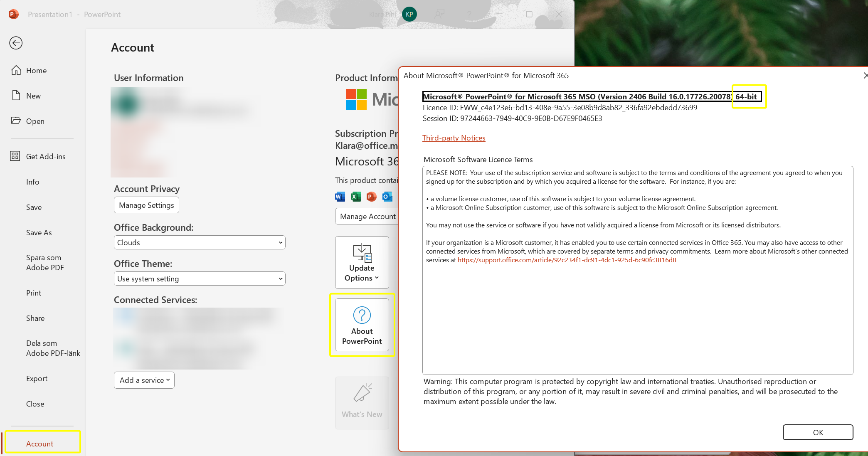Select Save in the sidebar

coord(34,207)
